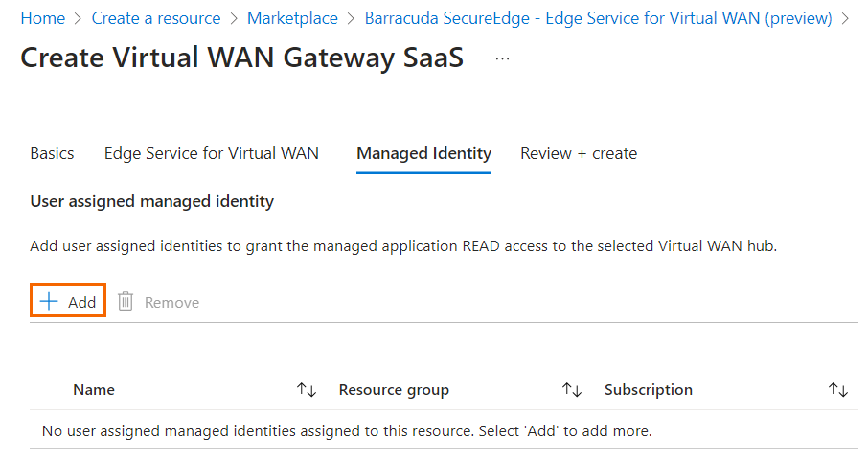
Task: Switch to the Basics tab
Action: 52,153
